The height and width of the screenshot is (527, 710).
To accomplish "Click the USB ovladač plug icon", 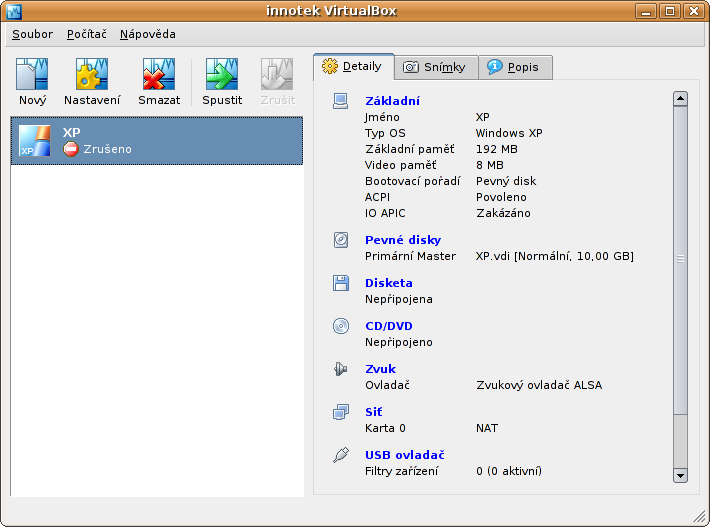I will 341,455.
